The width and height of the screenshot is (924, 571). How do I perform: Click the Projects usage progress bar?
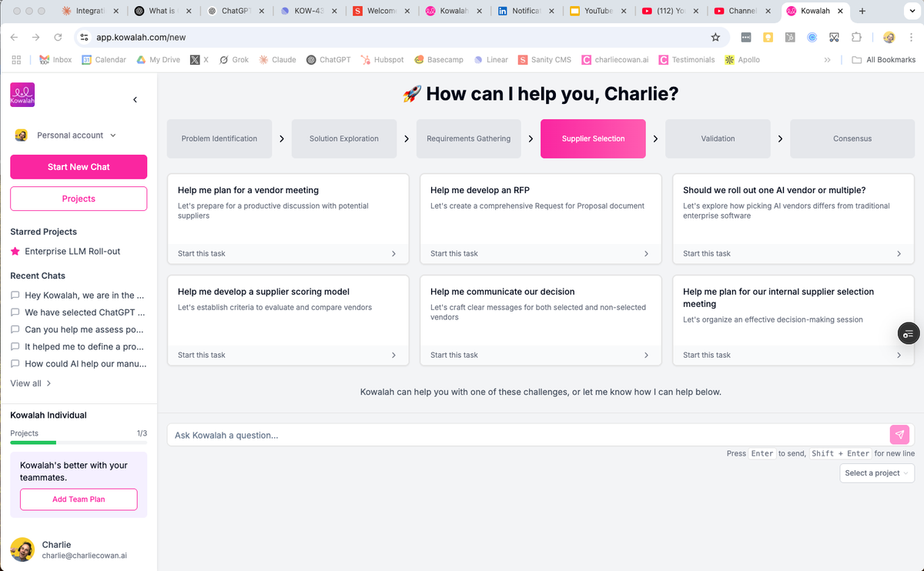pos(79,442)
